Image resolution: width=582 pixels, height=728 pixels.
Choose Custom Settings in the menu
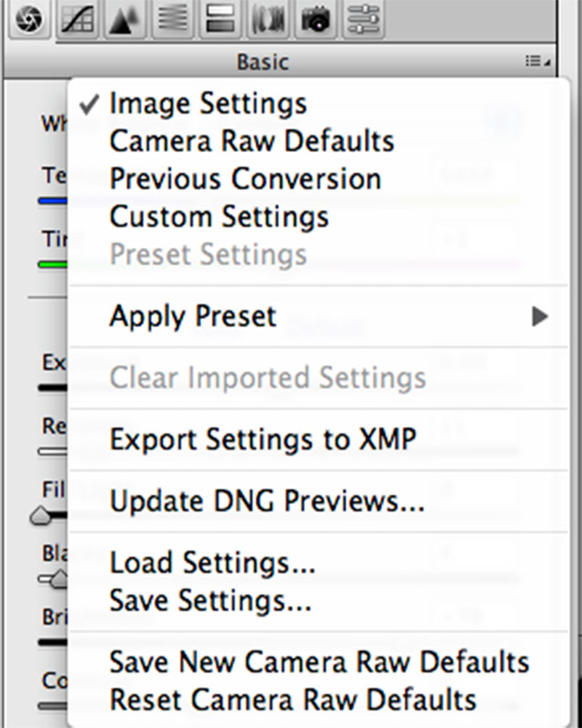[x=219, y=217]
